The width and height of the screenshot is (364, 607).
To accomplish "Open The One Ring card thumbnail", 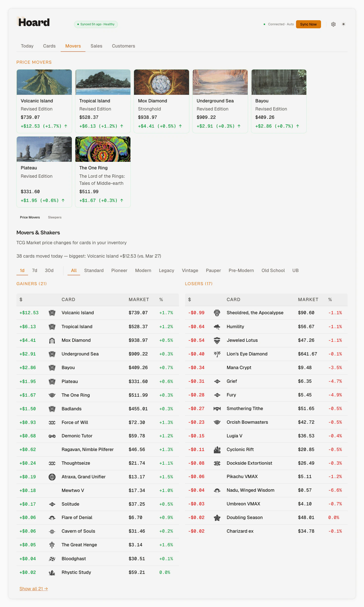I will [103, 149].
